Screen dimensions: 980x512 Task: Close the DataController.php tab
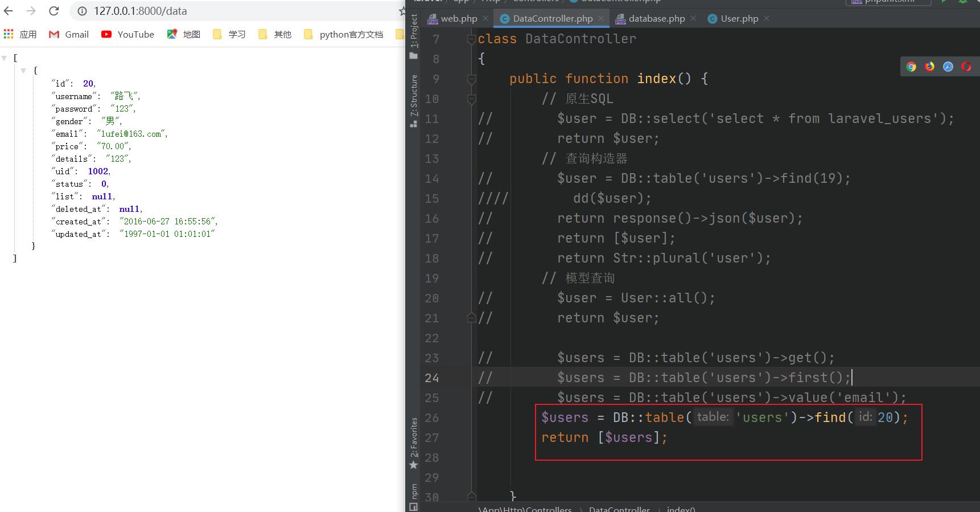(601, 18)
